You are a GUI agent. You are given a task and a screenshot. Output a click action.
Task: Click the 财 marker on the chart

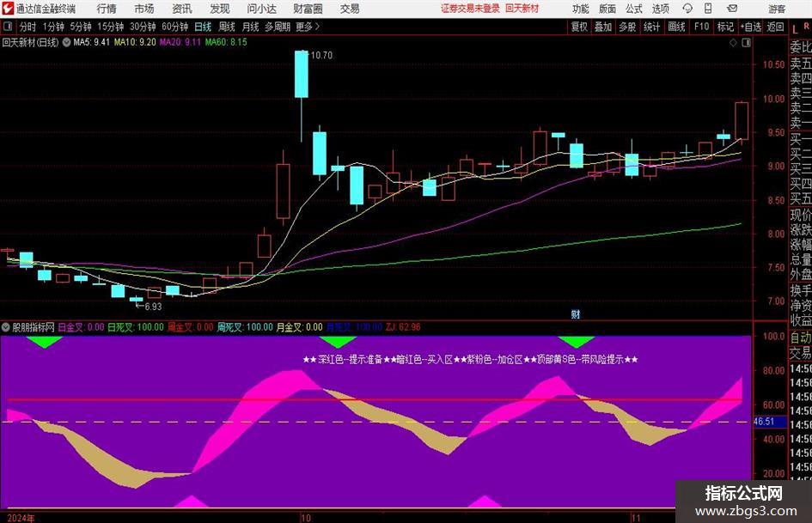(576, 314)
